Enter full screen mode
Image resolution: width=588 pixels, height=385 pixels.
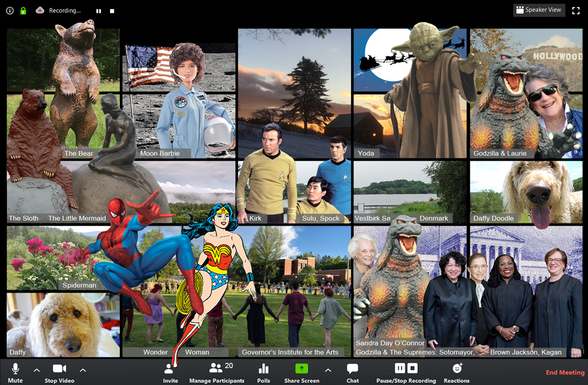(x=576, y=10)
